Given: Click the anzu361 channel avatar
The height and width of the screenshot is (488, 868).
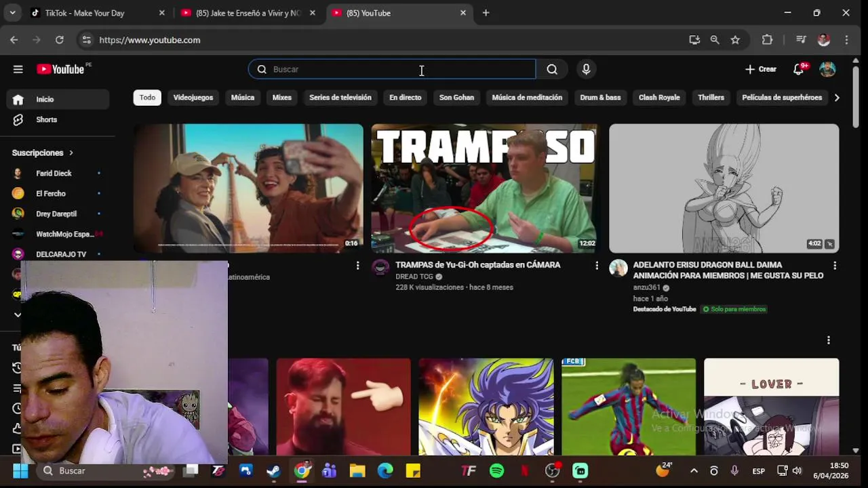Looking at the screenshot, I should pyautogui.click(x=618, y=268).
